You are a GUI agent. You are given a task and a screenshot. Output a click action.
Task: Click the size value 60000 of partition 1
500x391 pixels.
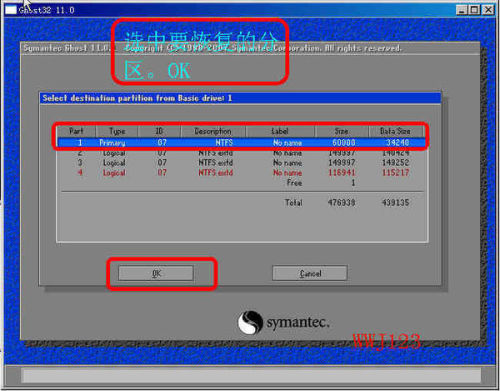tap(344, 143)
